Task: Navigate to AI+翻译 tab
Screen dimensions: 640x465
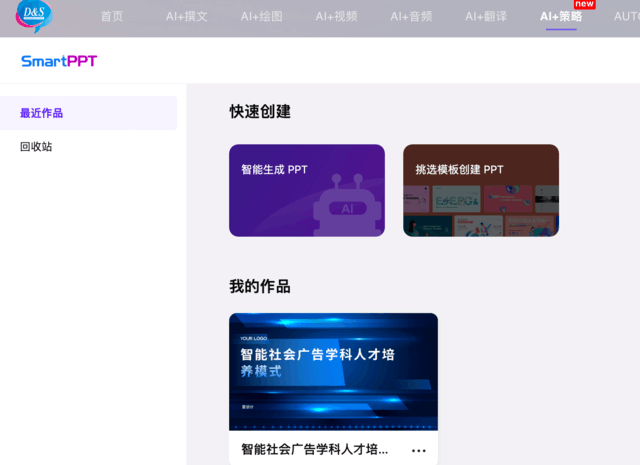Action: pos(486,16)
